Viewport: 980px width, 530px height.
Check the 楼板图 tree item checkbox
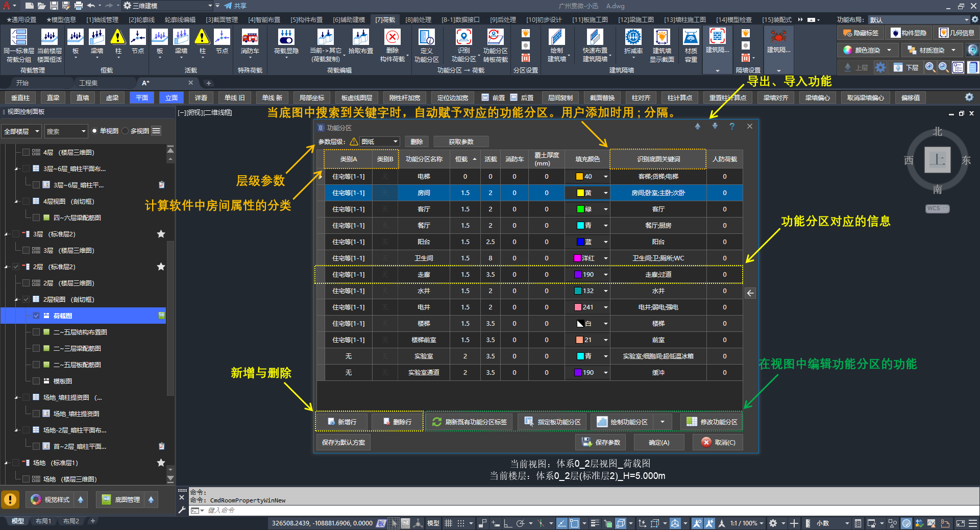point(36,381)
